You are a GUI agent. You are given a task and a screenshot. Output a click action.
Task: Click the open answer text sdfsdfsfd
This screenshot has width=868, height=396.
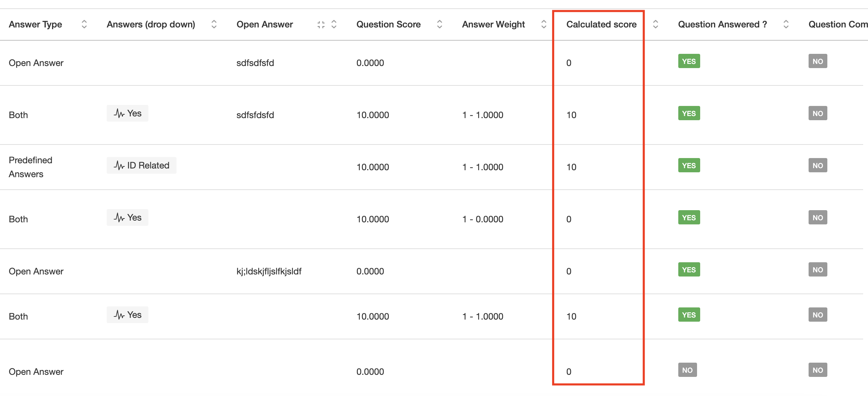(x=255, y=63)
